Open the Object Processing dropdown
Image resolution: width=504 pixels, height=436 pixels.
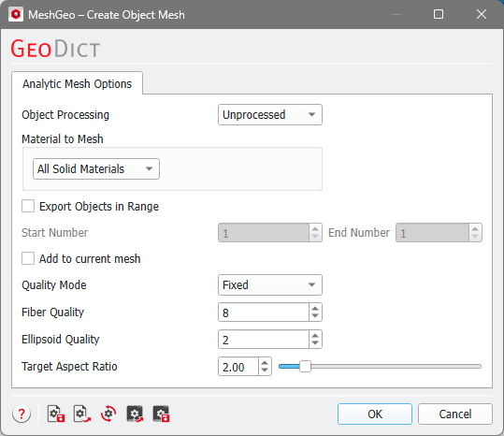[x=270, y=114]
